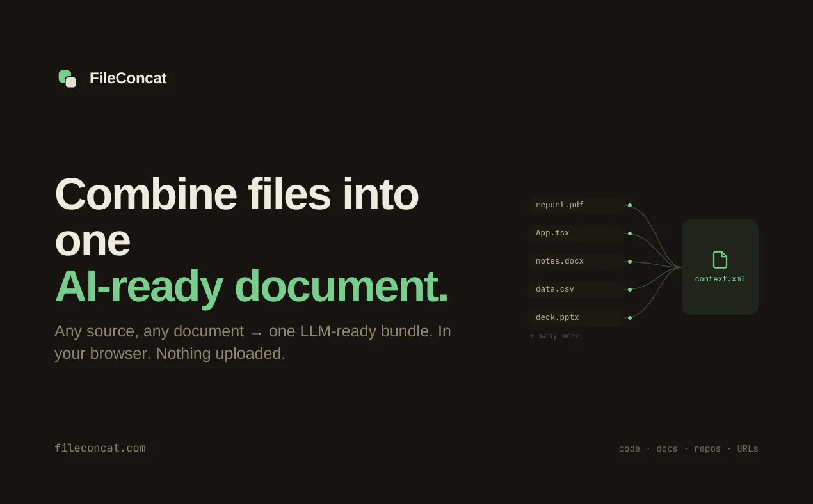Click the context.xml document icon
The width and height of the screenshot is (813, 504).
(x=720, y=260)
